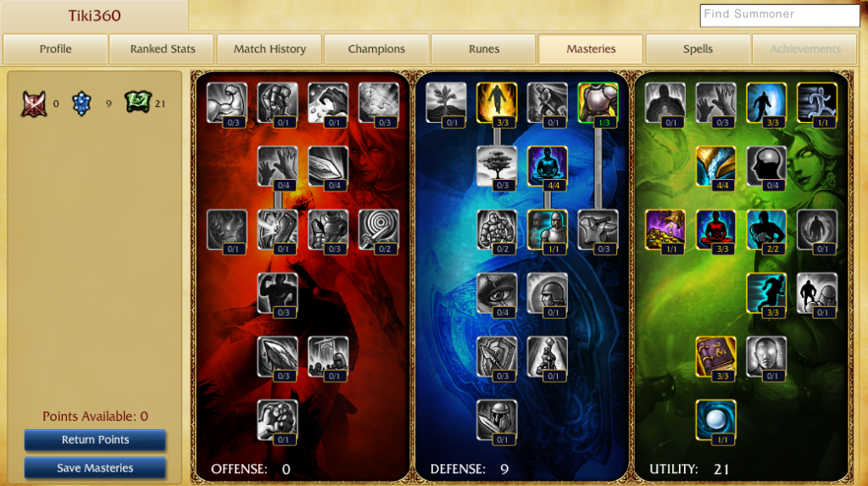Click the Find Summoner search field
Screen dimensions: 868x486
(780, 15)
